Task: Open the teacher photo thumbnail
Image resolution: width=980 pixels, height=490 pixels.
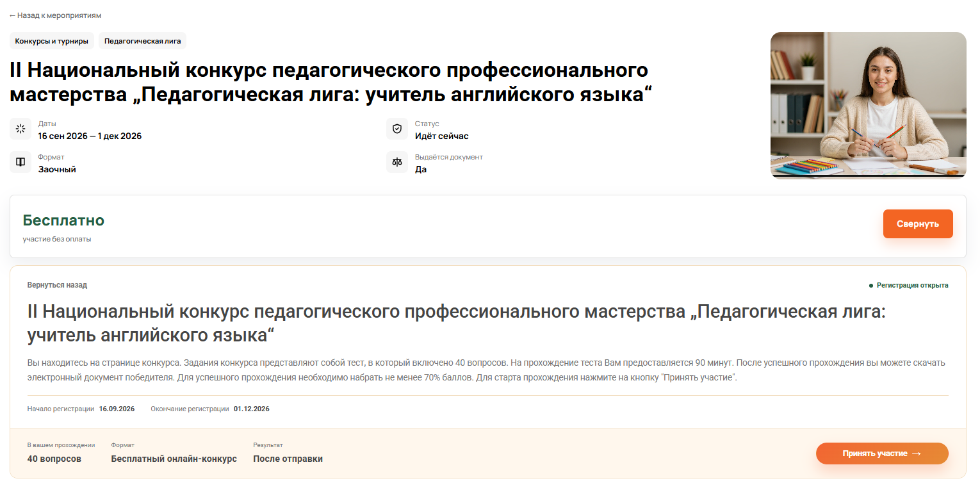Action: coord(869,105)
